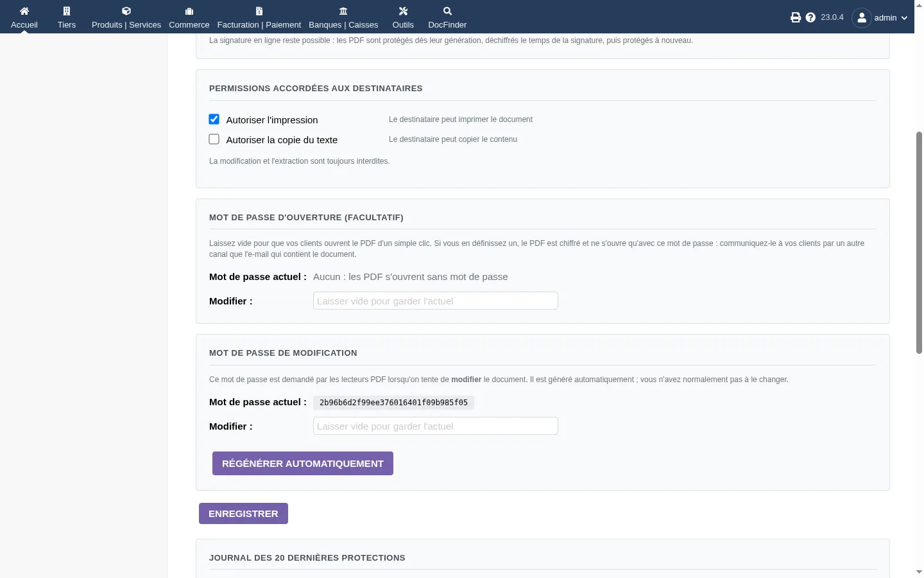Screen dimensions: 924x578
Task: Enable Autoriser la copie du texte checkbox
Action: click(214, 139)
